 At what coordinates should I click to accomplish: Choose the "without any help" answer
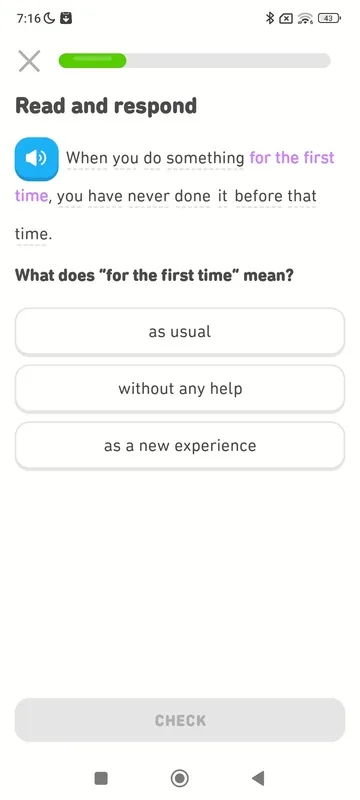click(x=180, y=389)
